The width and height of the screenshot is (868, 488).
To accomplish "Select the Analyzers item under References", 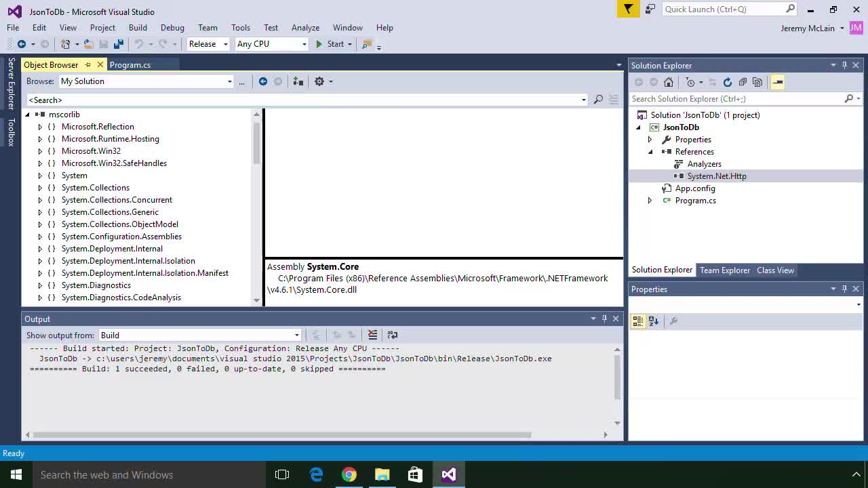I will pos(704,164).
